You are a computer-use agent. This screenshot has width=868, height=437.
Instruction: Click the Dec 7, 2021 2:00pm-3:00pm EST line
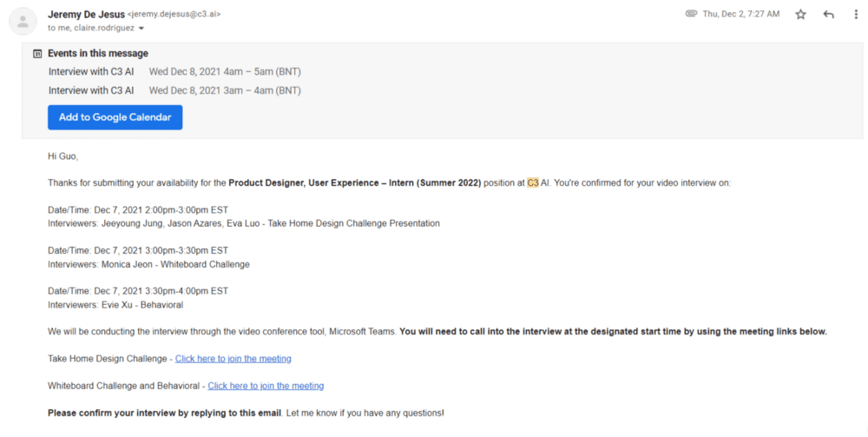138,210
